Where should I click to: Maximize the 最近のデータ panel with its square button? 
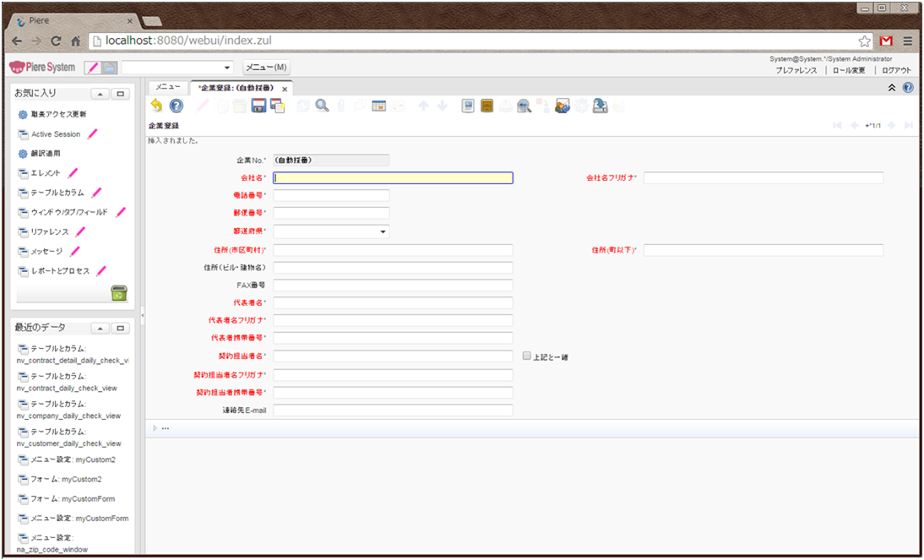[x=120, y=329]
